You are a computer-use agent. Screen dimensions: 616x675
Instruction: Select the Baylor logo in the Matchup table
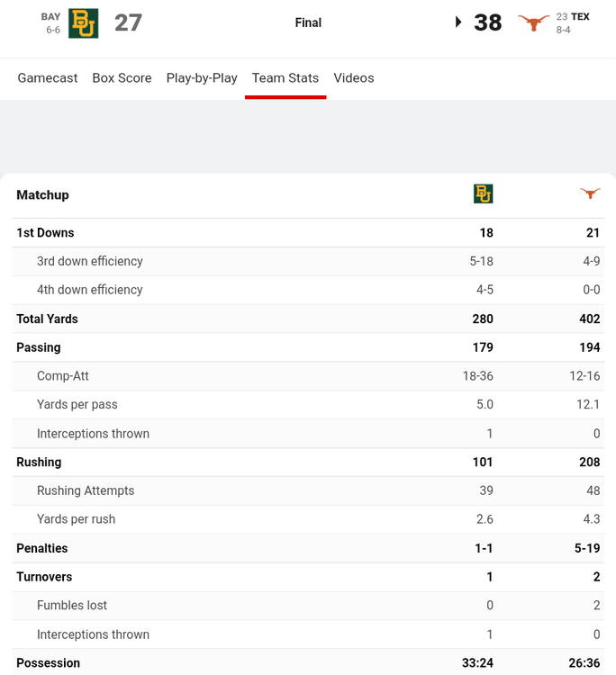[x=484, y=193]
